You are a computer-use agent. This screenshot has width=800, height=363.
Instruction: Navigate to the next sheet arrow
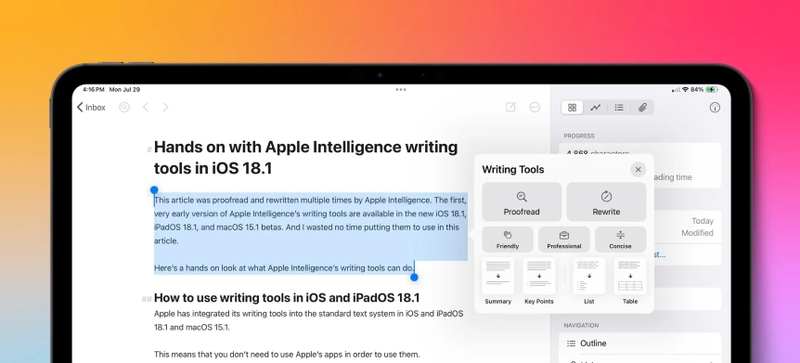[x=165, y=107]
